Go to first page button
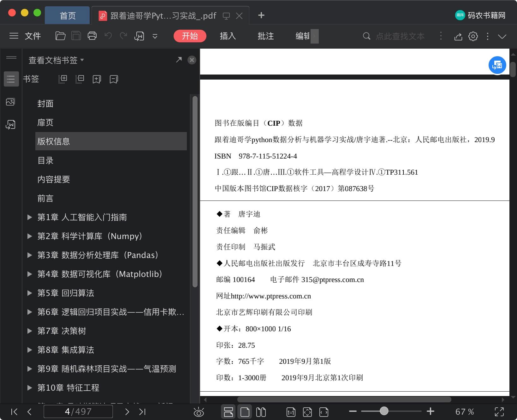Viewport: 517px width, 420px height. tap(14, 411)
